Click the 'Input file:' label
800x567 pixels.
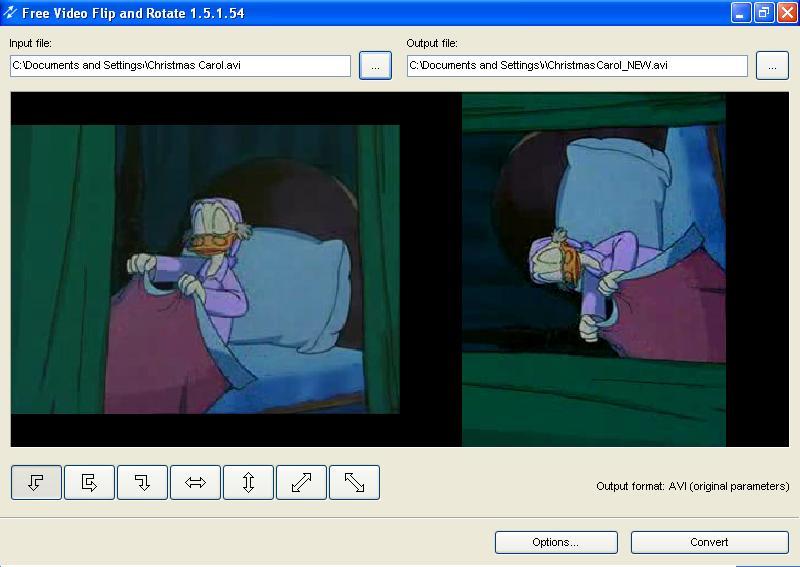pyautogui.click(x=31, y=43)
